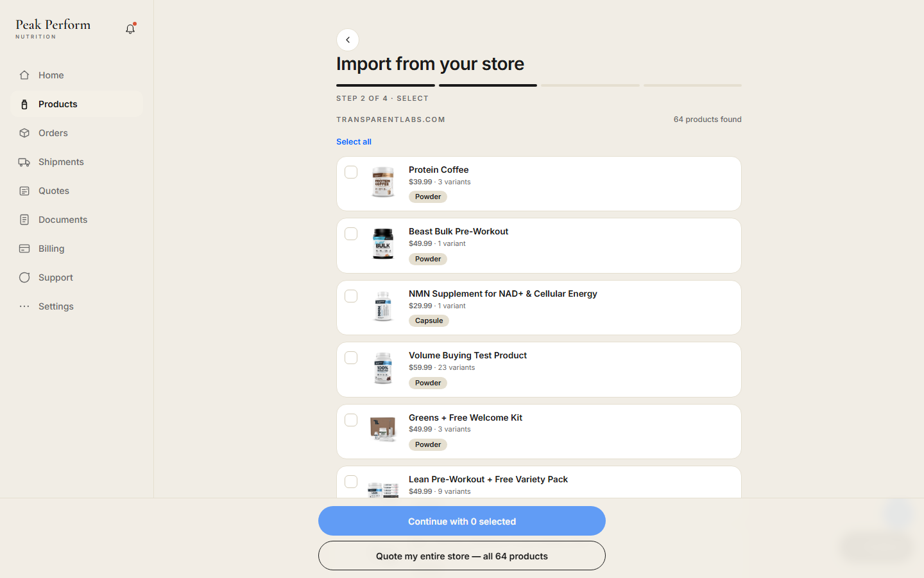Click the Protein Coffee product thumbnail

pos(383,182)
